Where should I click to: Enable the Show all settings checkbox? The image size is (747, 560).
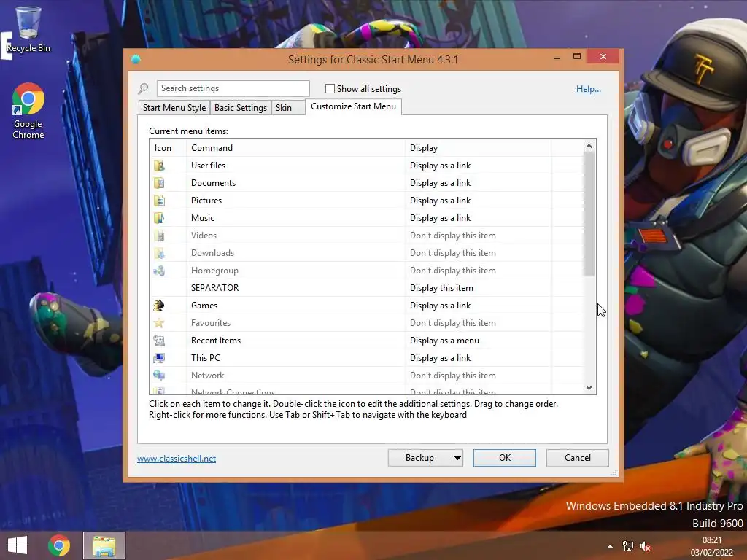click(330, 88)
